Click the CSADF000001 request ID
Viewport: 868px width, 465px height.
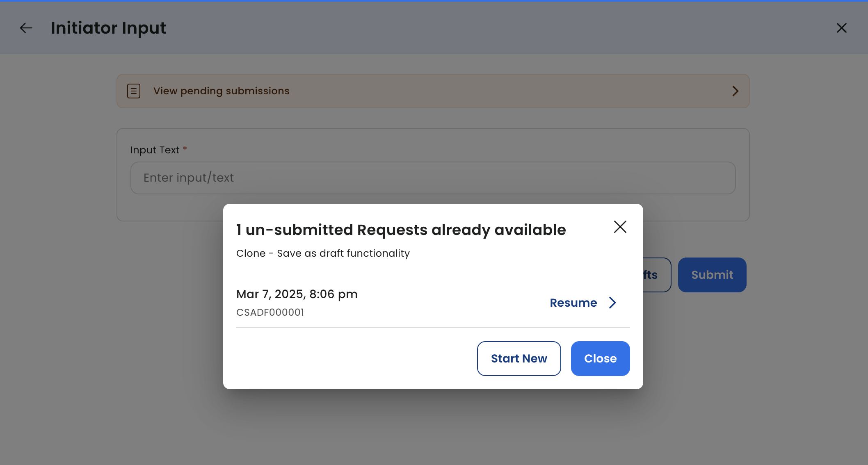(x=270, y=312)
